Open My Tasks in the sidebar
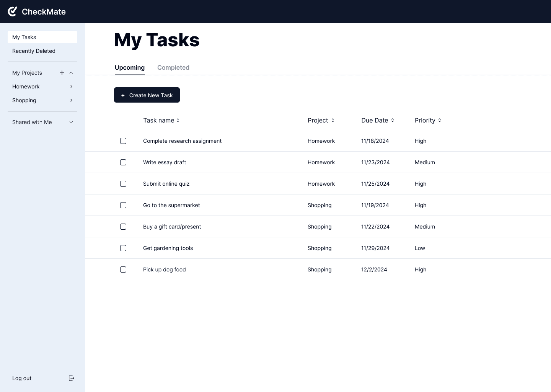The image size is (551, 392). pos(42,37)
